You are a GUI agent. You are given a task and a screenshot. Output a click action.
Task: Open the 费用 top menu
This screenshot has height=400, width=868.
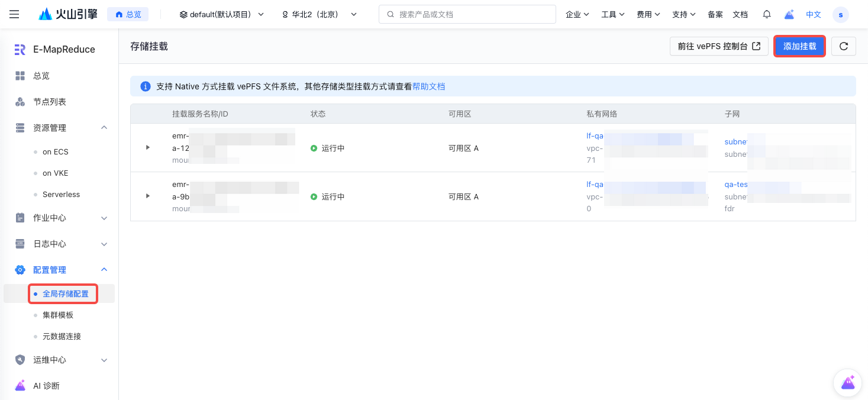(x=648, y=14)
